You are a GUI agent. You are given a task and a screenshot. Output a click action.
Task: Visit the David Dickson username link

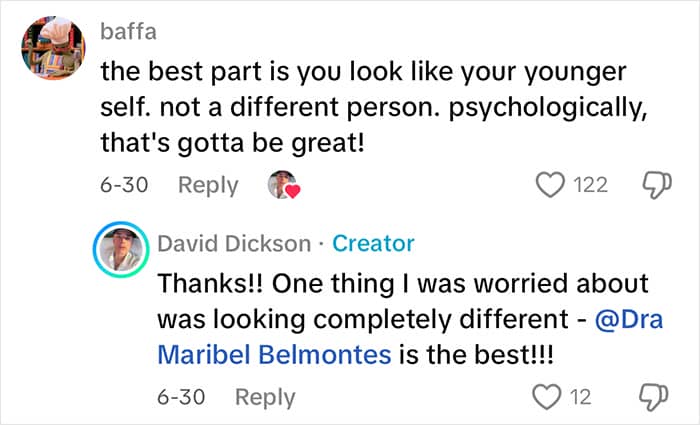tap(233, 243)
